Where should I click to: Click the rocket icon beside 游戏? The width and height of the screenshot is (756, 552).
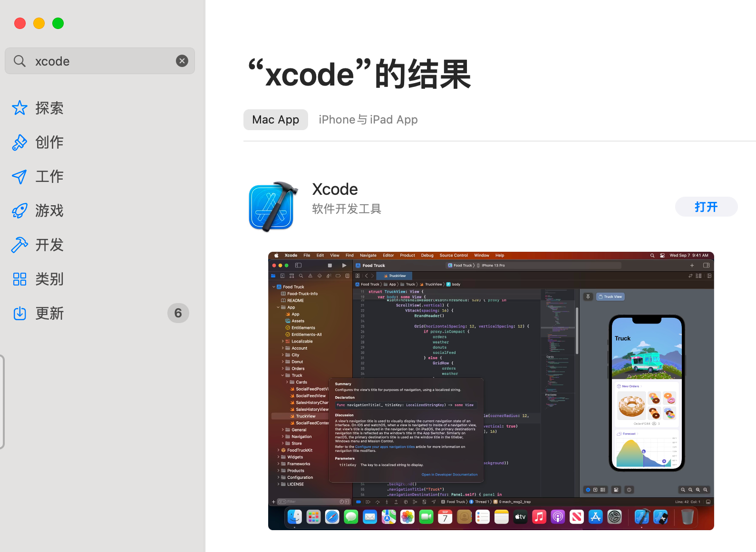[x=19, y=210]
